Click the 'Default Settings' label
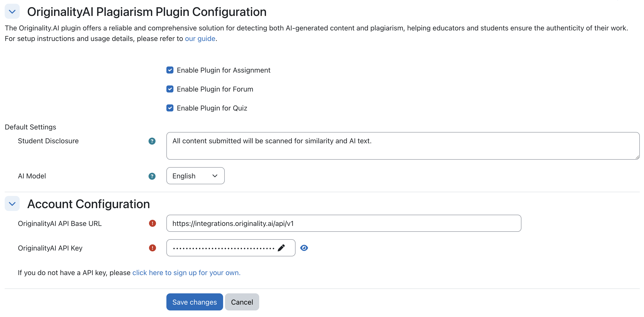644x317 pixels. click(30, 127)
